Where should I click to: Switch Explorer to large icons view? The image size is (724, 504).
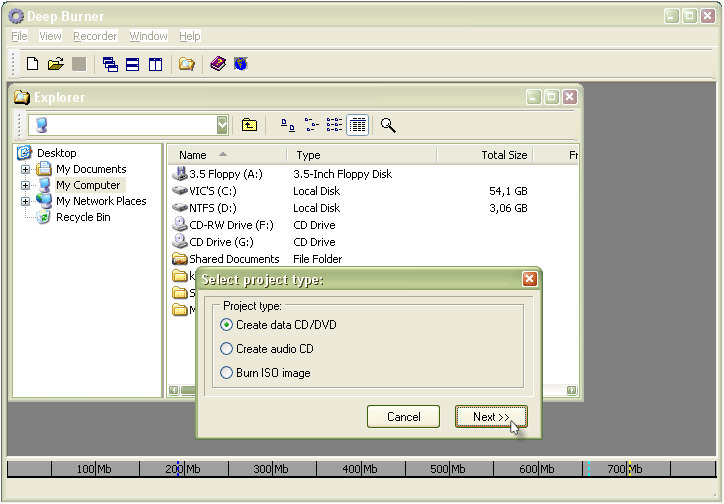288,125
